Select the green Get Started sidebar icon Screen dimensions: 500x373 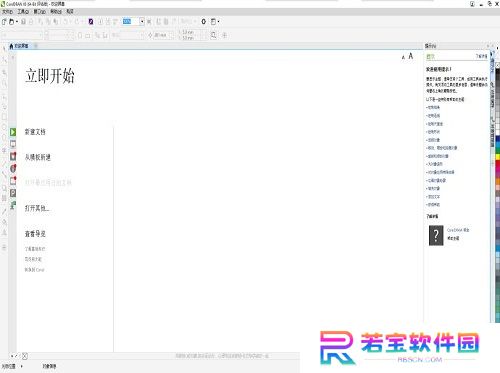pos(13,132)
